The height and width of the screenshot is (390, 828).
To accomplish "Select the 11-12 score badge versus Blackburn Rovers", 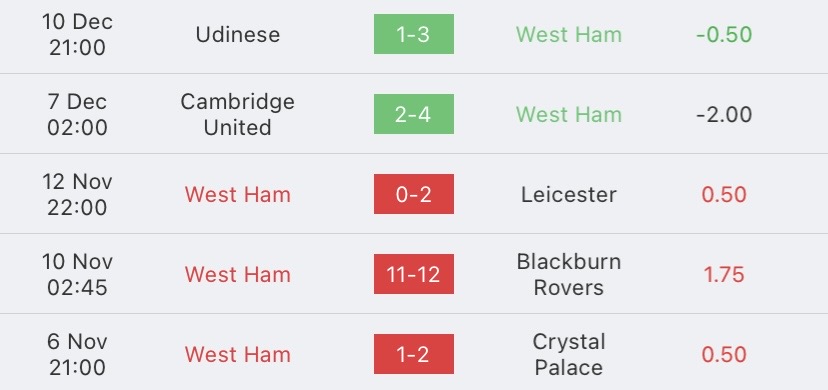I will [413, 274].
